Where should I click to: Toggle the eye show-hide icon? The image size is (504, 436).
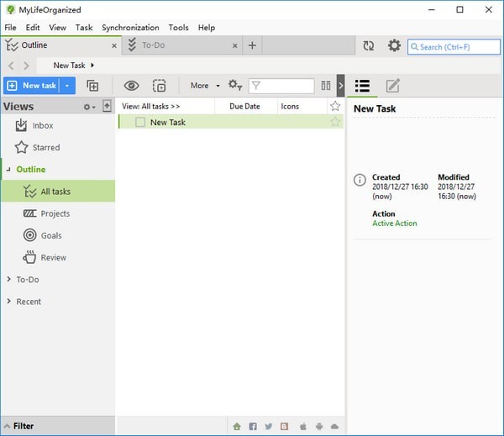pyautogui.click(x=131, y=86)
